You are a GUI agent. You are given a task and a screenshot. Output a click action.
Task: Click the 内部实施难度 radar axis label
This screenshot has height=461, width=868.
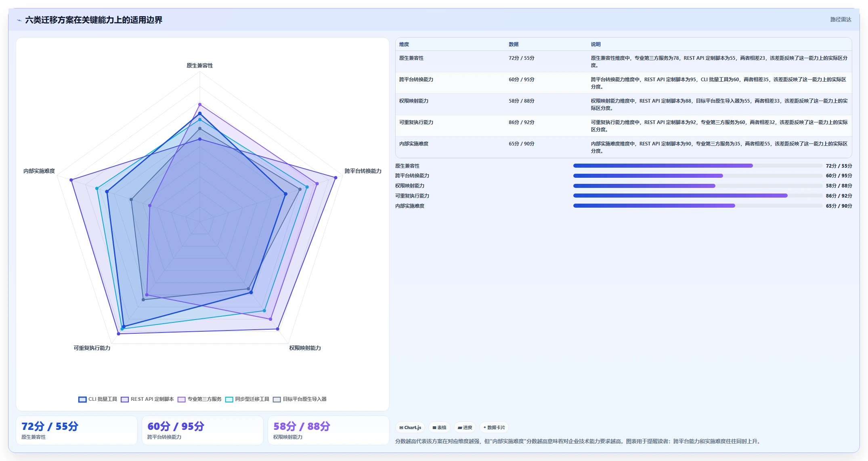39,171
